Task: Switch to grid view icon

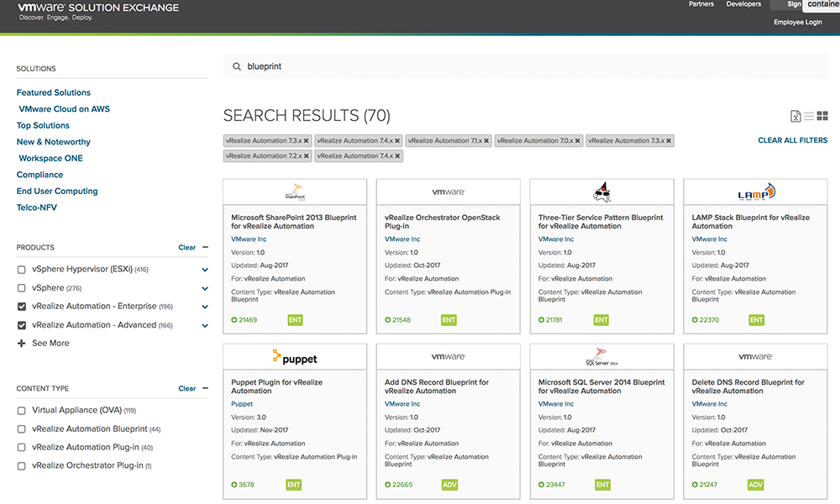Action: (822, 116)
